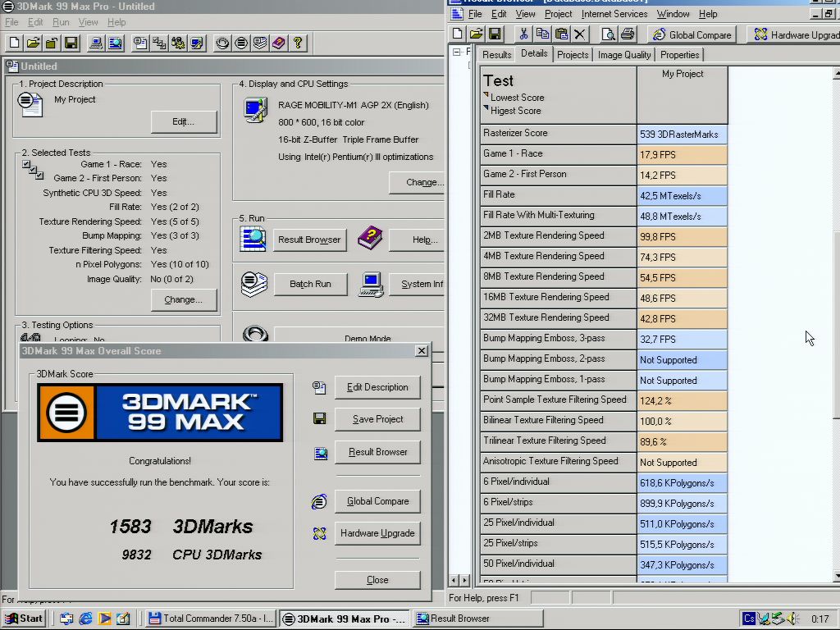Click Batch Run stacked-pages icon in 3DMark toolbar
The height and width of the screenshot is (630, 840).
[x=260, y=43]
